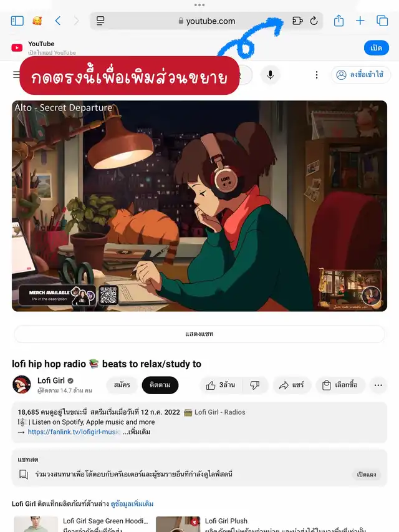Like the video with thumbs up
This screenshot has height=532, width=399.
pos(221,385)
